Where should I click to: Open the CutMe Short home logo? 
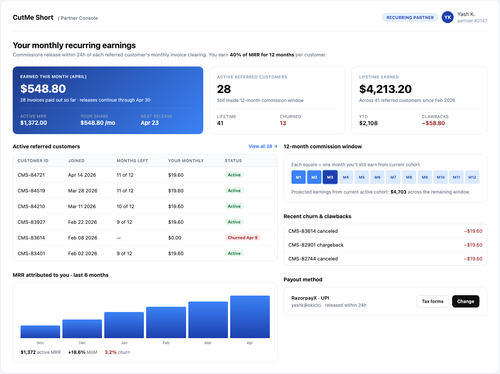[x=33, y=18]
